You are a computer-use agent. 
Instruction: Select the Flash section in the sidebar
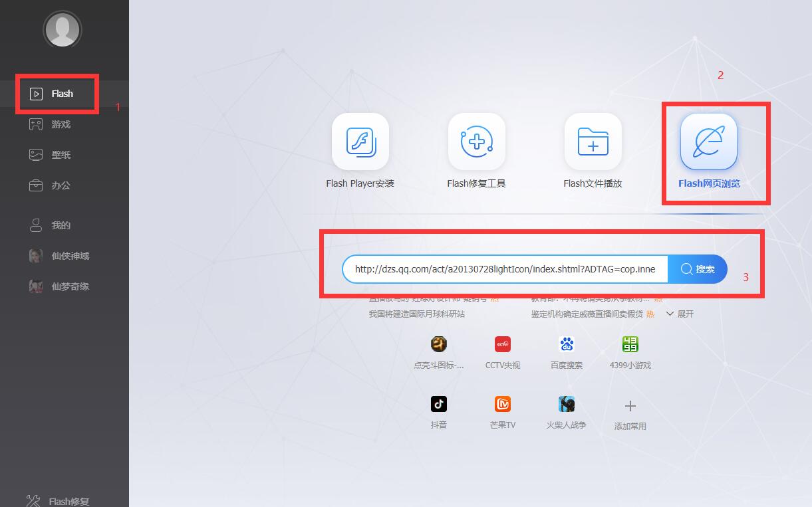[64, 94]
